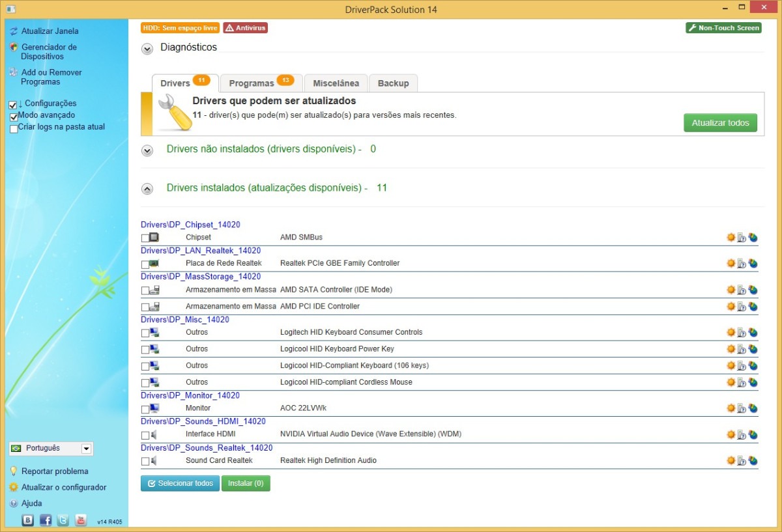Click globe icon for AOC 22LVWk monitor
Image resolution: width=782 pixels, height=532 pixels.
753,409
